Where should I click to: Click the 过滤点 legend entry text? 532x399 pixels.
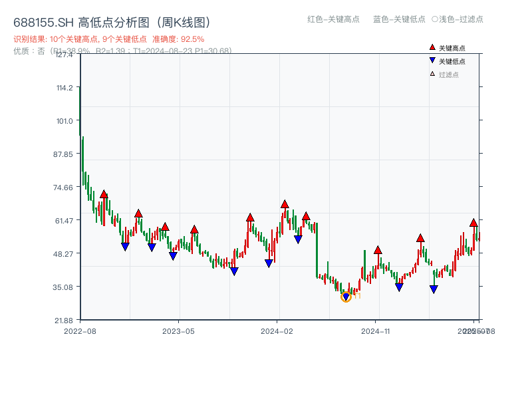[x=448, y=74]
